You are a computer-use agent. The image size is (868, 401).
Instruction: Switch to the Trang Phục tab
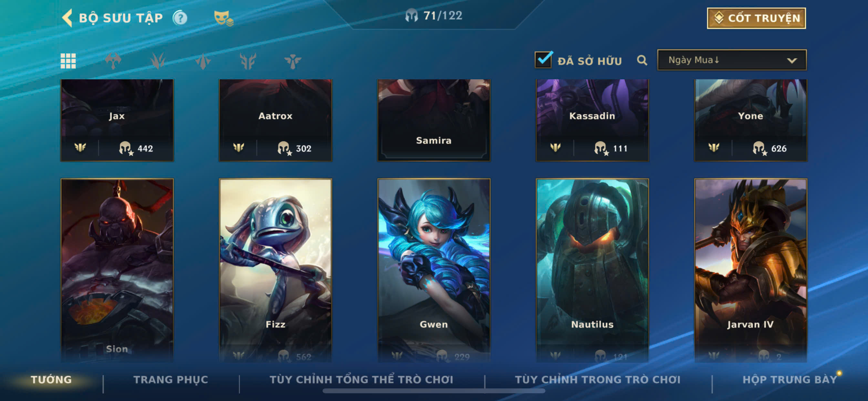171,380
